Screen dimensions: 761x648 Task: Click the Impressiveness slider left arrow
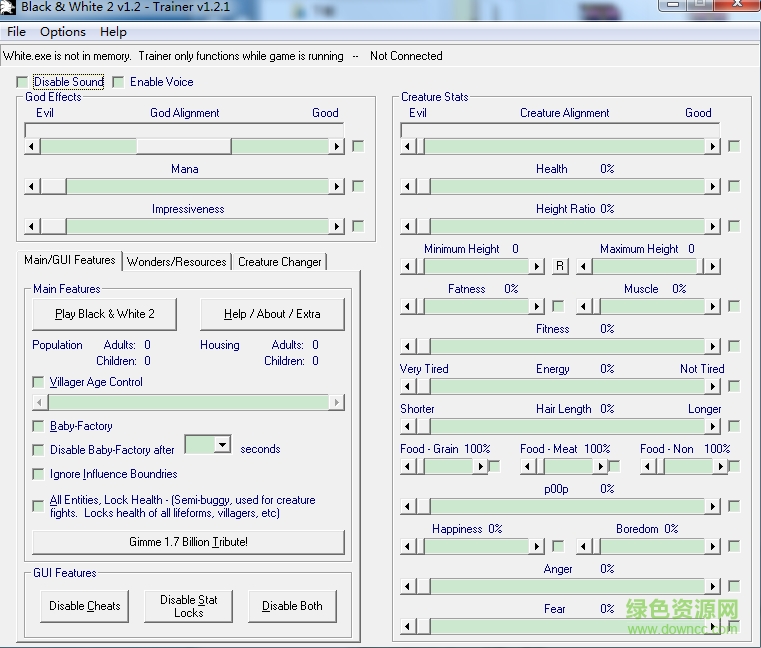tap(32, 226)
